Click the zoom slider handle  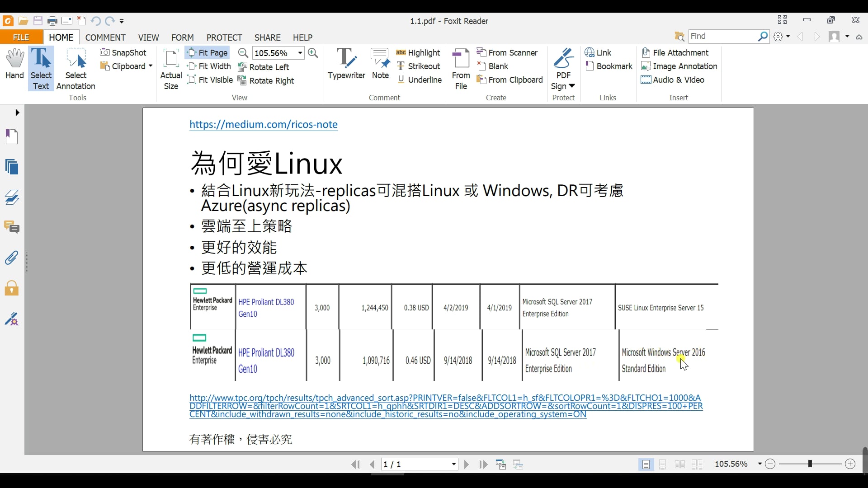point(810,464)
